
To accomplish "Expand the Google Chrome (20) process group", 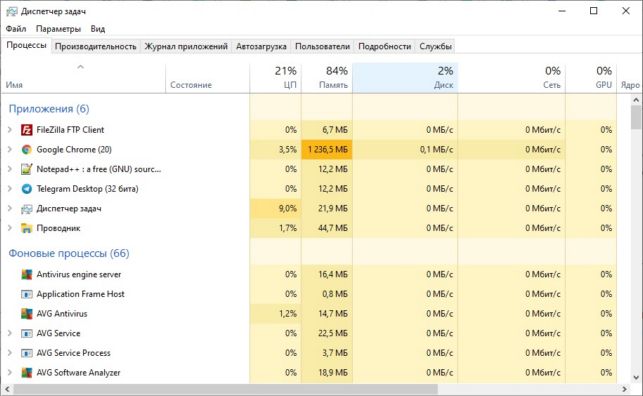I will coord(9,149).
